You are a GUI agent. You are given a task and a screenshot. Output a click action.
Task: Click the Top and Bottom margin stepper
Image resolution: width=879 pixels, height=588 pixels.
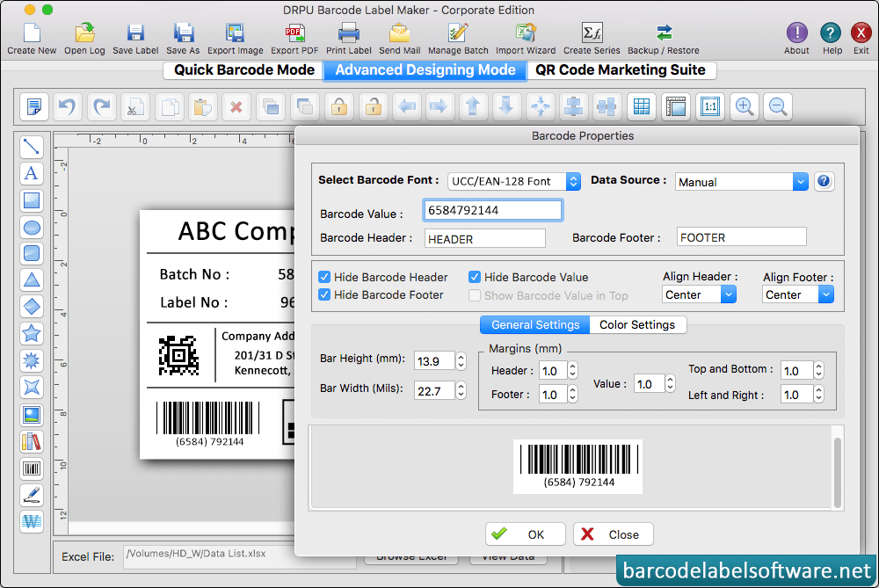(x=818, y=370)
